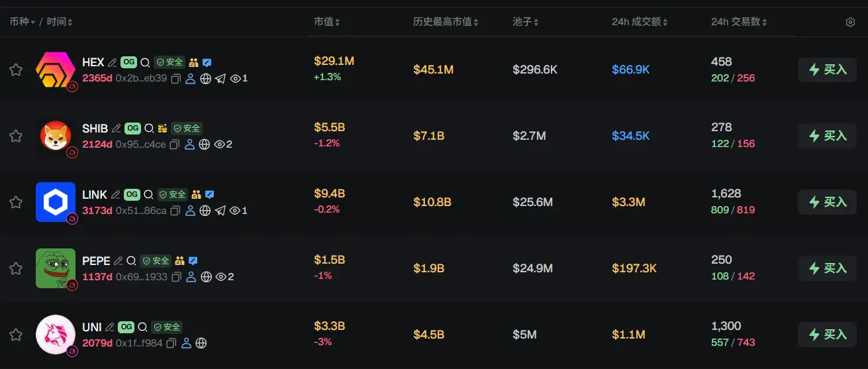Copy the UNI address 0x1f…f984
The height and width of the screenshot is (369, 868).
pos(171,343)
